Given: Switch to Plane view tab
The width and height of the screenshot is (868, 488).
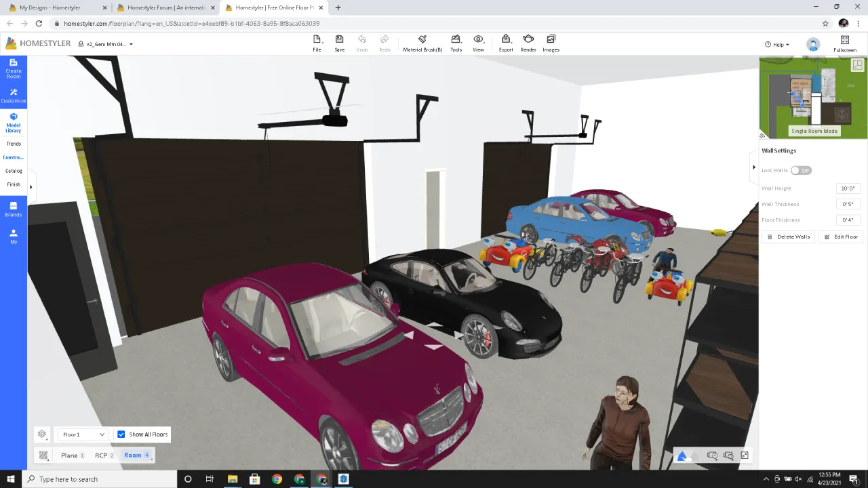Looking at the screenshot, I should pyautogui.click(x=70, y=455).
